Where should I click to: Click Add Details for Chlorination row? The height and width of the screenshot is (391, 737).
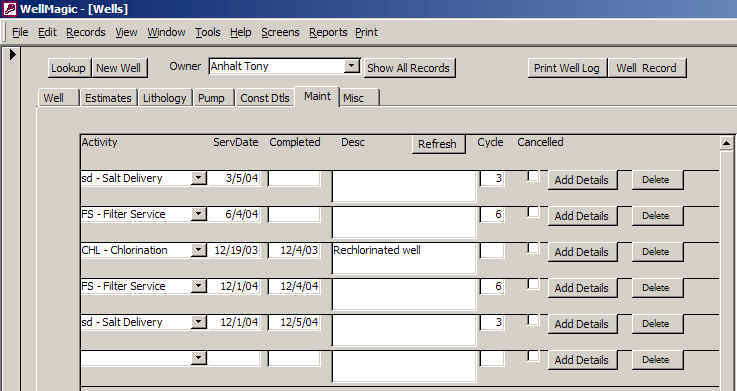click(x=582, y=252)
